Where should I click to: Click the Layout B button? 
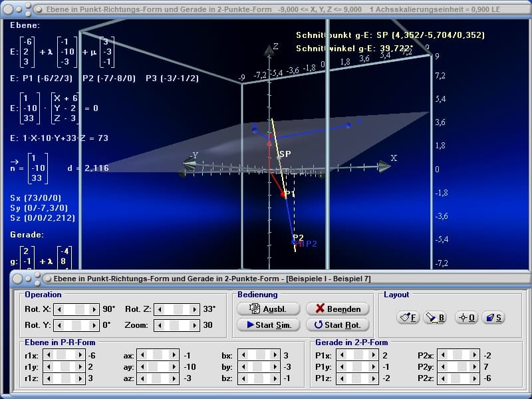pos(435,318)
